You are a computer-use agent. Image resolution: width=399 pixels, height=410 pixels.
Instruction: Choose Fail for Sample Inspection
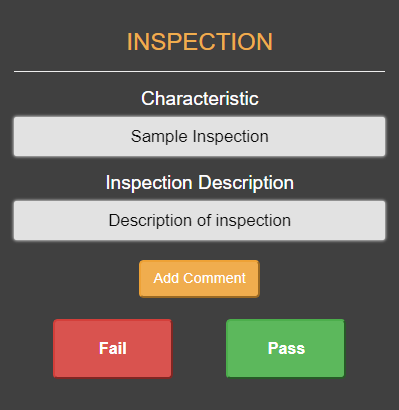[x=113, y=349]
